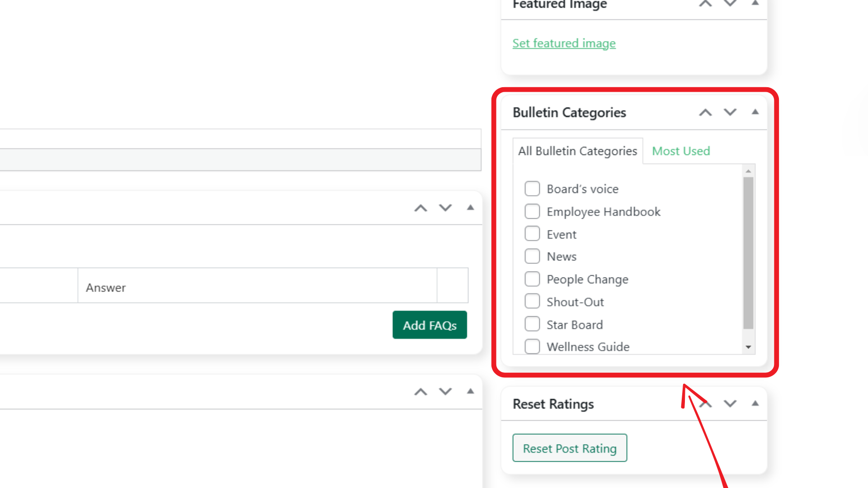
Task: Click the move-up arrow on Featured Image panel
Action: coord(705,3)
